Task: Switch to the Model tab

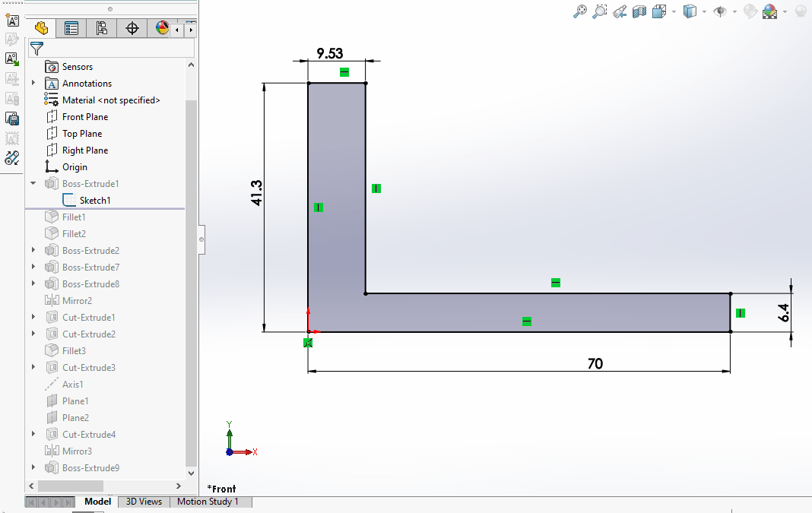Action: tap(97, 502)
